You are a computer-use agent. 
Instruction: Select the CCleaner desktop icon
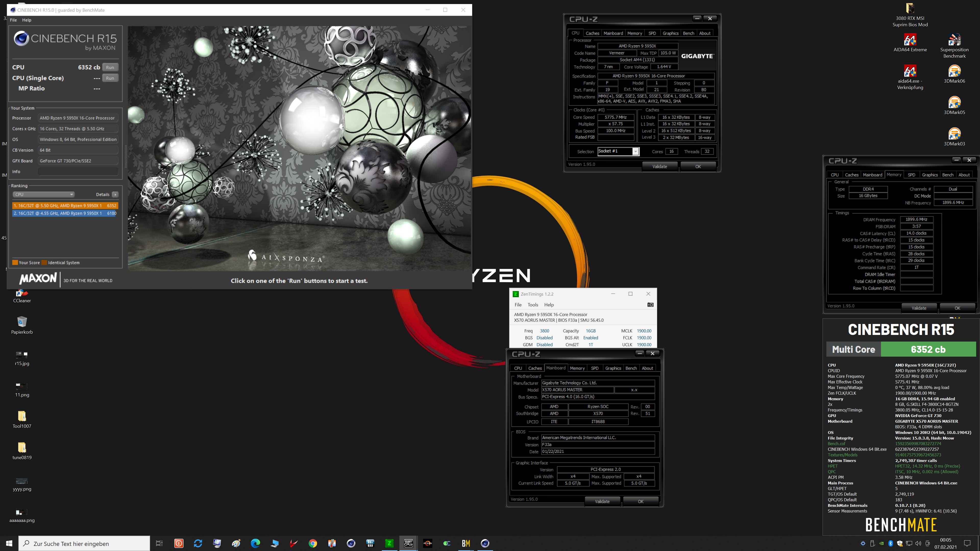click(x=22, y=296)
